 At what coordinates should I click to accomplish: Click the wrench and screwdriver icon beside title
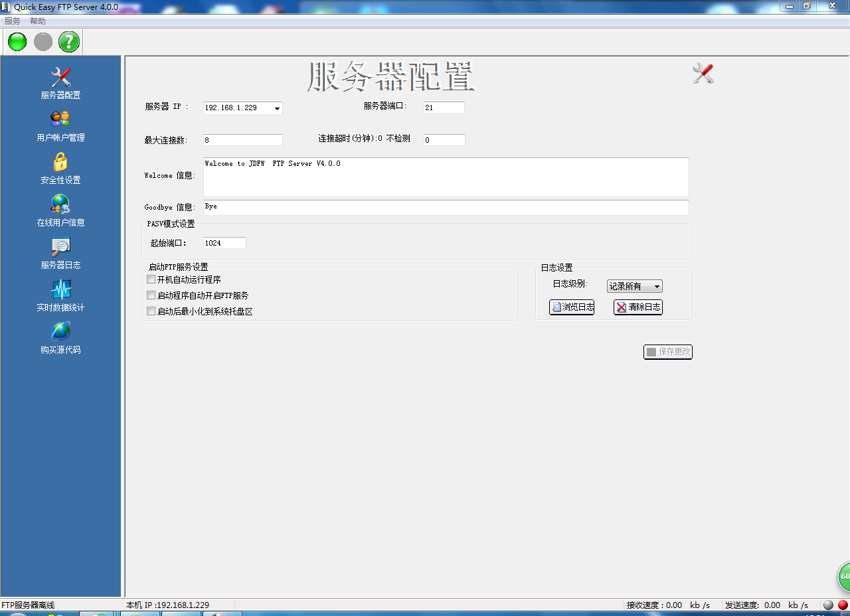(x=703, y=73)
